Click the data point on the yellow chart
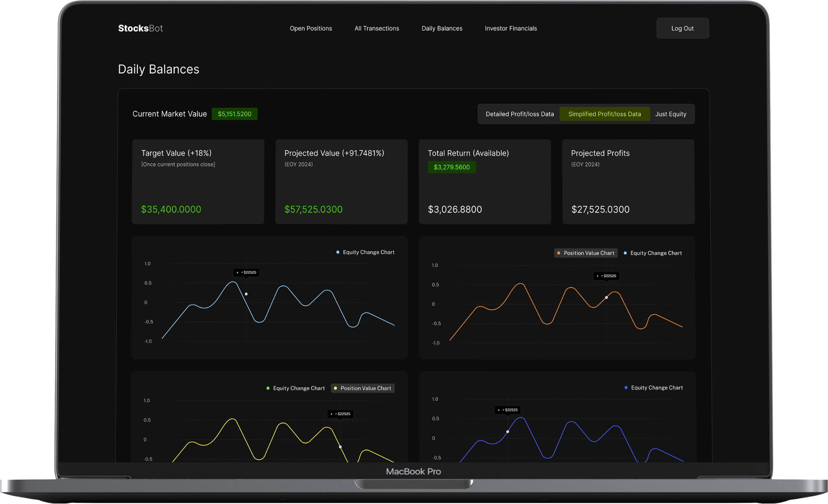828x504 pixels. (x=340, y=447)
